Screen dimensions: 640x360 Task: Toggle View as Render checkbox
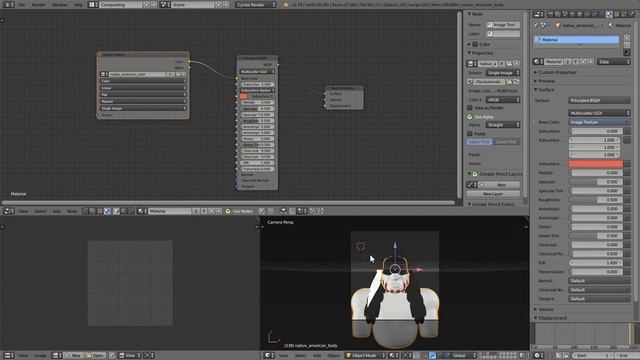(470, 108)
